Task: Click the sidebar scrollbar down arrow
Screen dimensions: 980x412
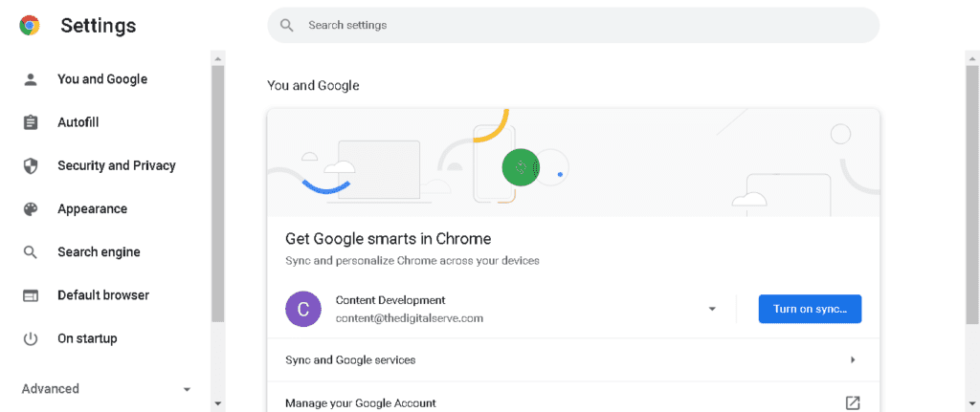Action: 217,404
